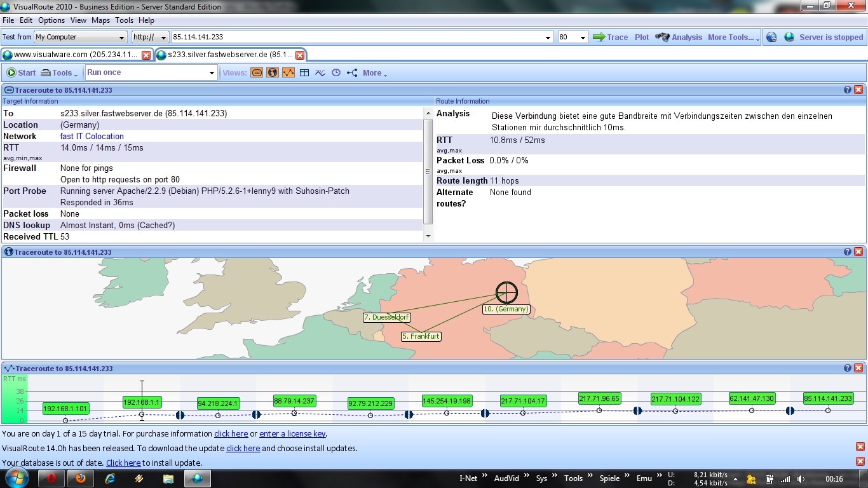The width and height of the screenshot is (868, 488).
Task: Select hop 145.254.19.198 in graph
Action: (x=447, y=401)
